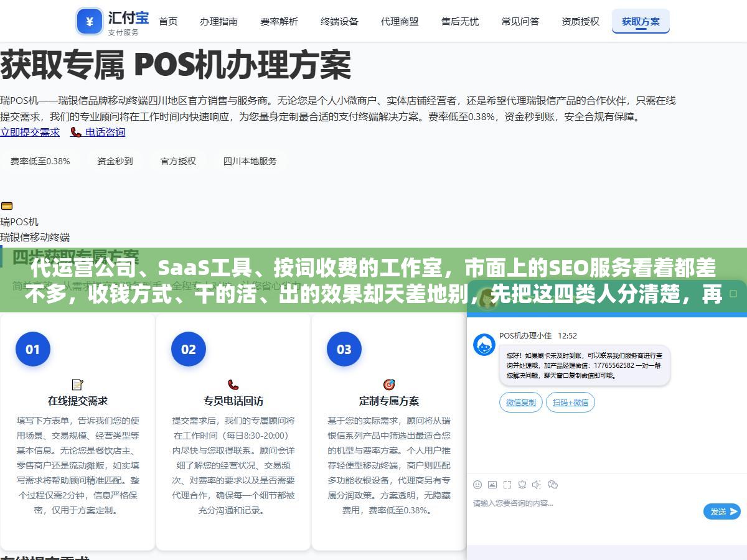The height and width of the screenshot is (560, 747).
Task: Select the highlighted 获取方案 tab
Action: point(641,21)
